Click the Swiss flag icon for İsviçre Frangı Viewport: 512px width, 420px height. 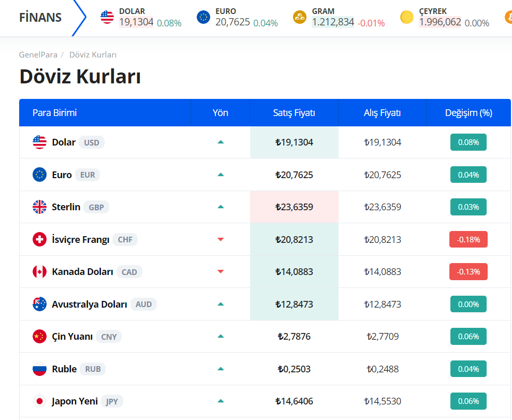pyautogui.click(x=39, y=239)
